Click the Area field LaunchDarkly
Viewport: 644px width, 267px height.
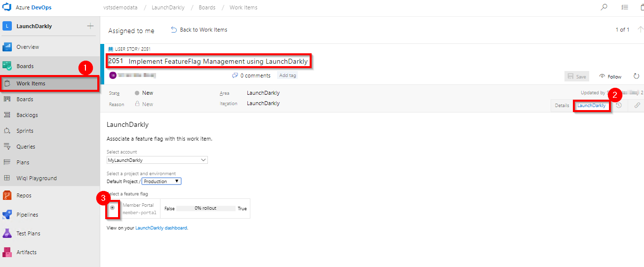pos(263,93)
